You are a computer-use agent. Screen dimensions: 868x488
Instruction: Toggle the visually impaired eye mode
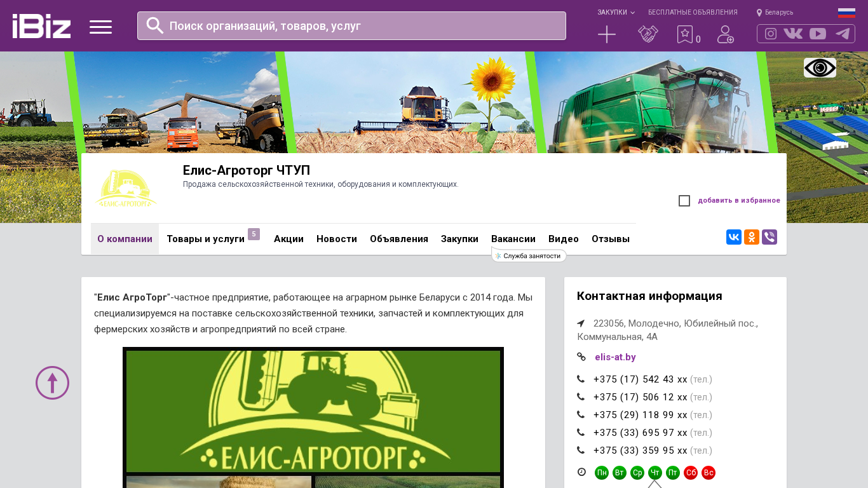tap(820, 67)
